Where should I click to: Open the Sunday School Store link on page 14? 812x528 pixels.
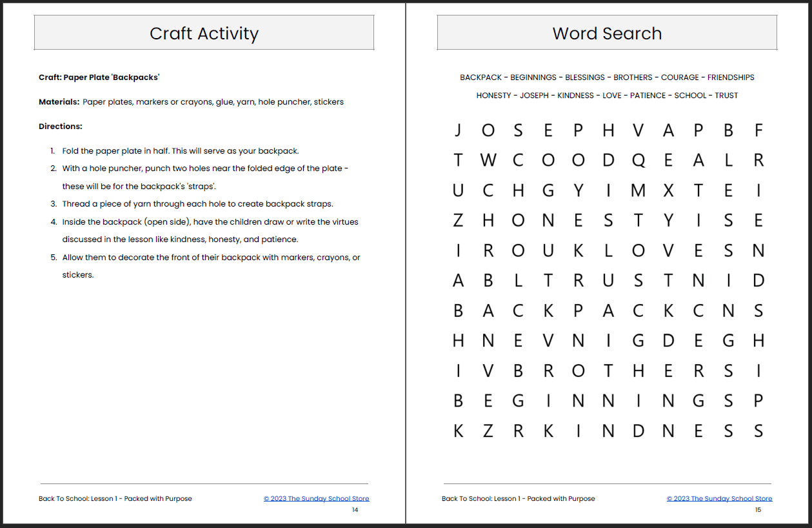tap(316, 498)
